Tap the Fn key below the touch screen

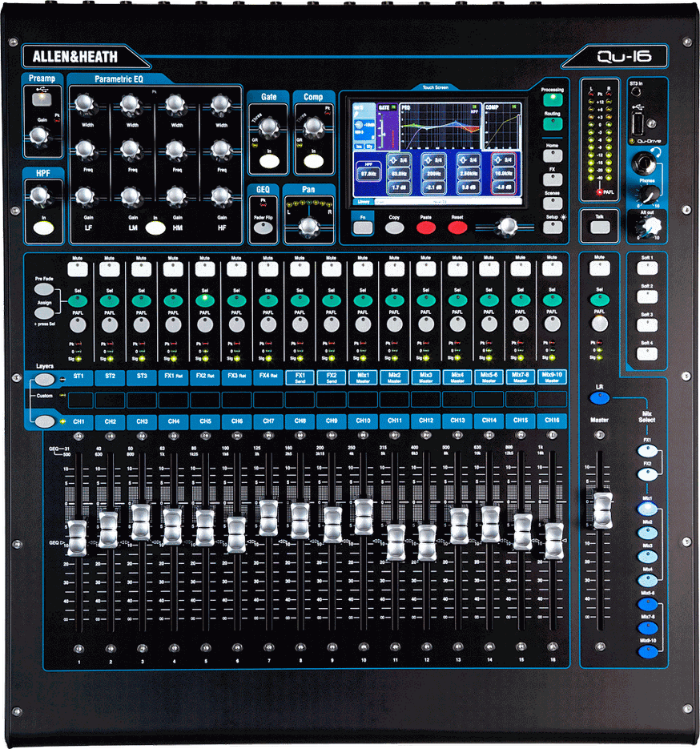[363, 228]
